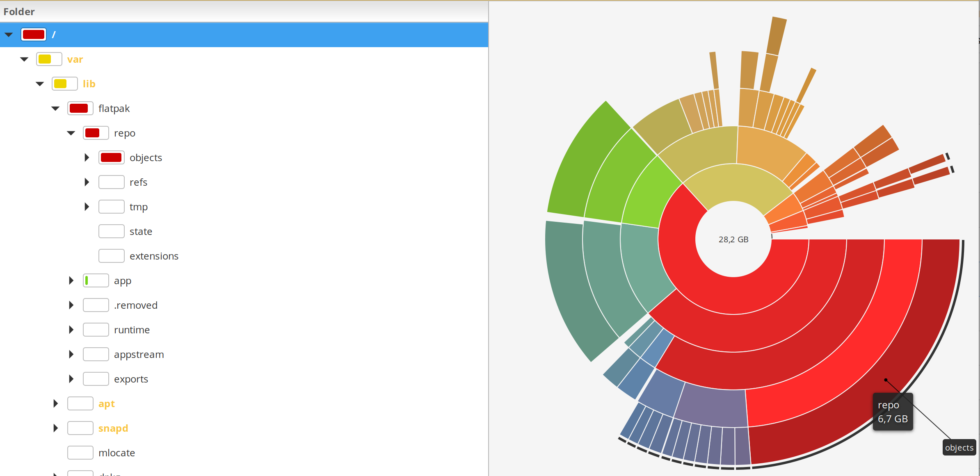The width and height of the screenshot is (980, 476).
Task: Collapse the root / folder row
Action: [9, 35]
